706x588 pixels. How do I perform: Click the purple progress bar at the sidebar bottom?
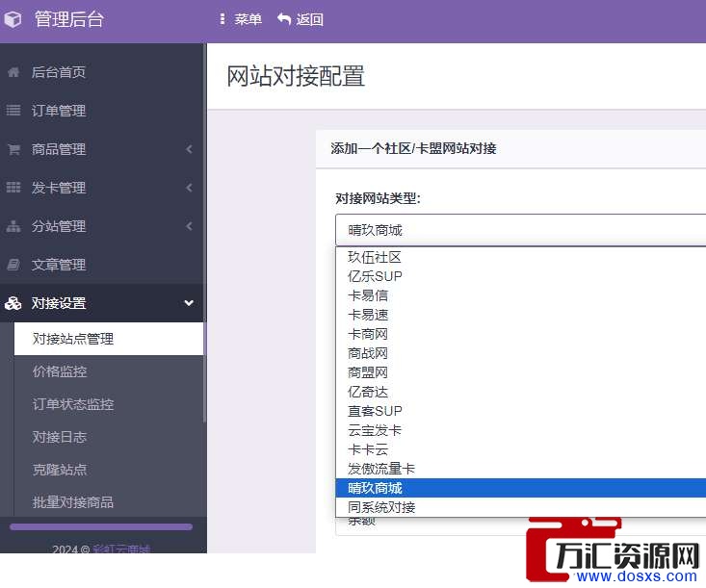pyautogui.click(x=101, y=526)
